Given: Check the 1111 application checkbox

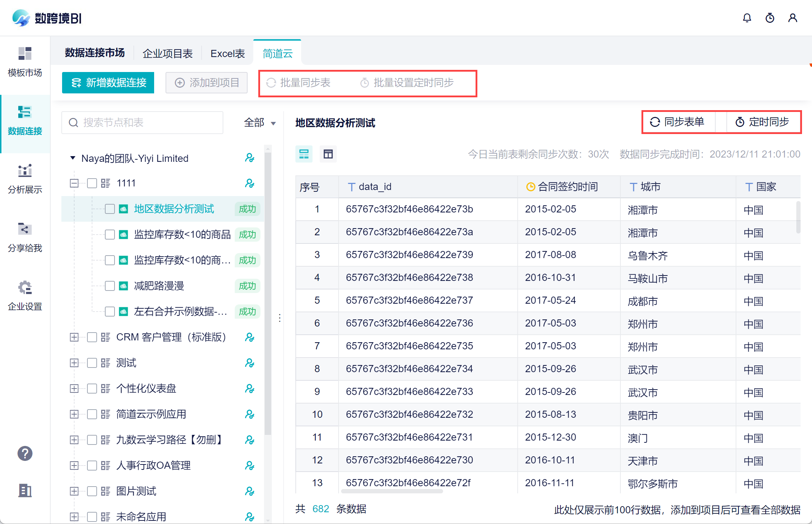Looking at the screenshot, I should [x=92, y=183].
